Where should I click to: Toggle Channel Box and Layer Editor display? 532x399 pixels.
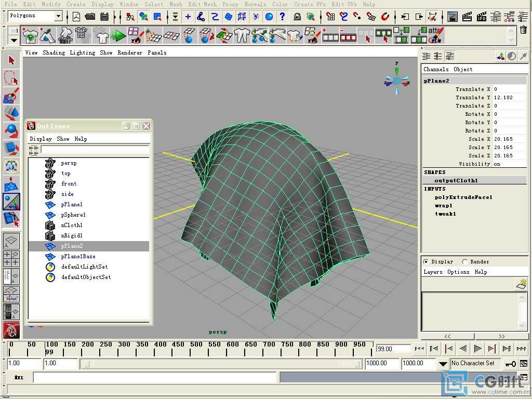[450, 56]
